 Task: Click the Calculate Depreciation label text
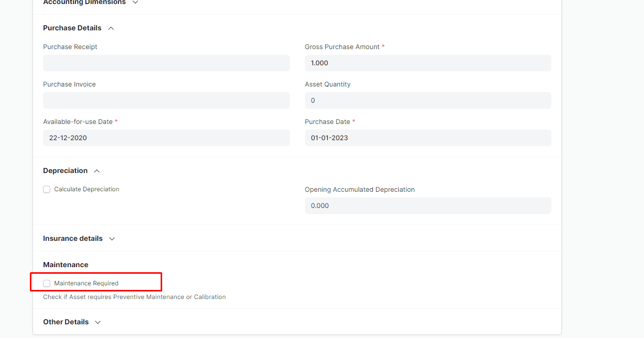coord(87,189)
